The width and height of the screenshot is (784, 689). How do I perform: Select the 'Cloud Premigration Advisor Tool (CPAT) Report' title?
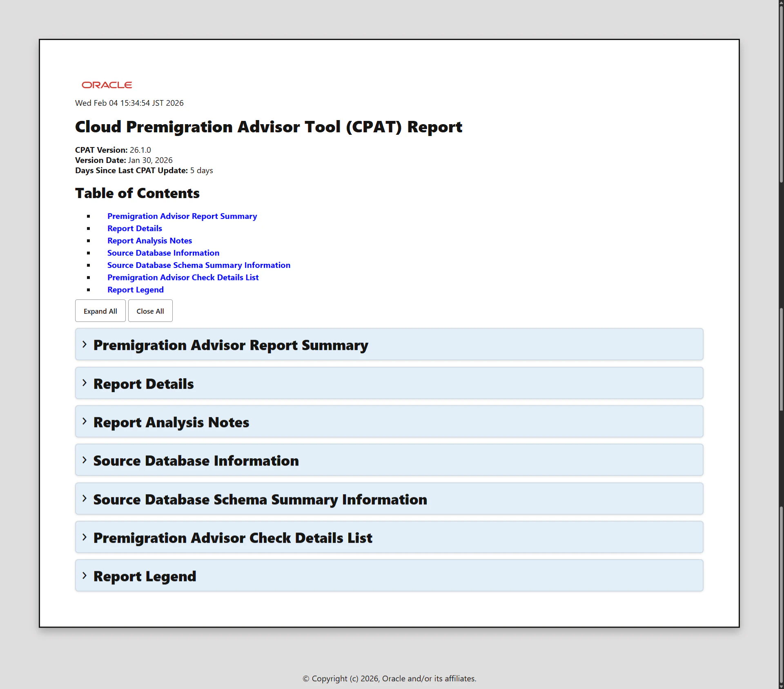(269, 127)
